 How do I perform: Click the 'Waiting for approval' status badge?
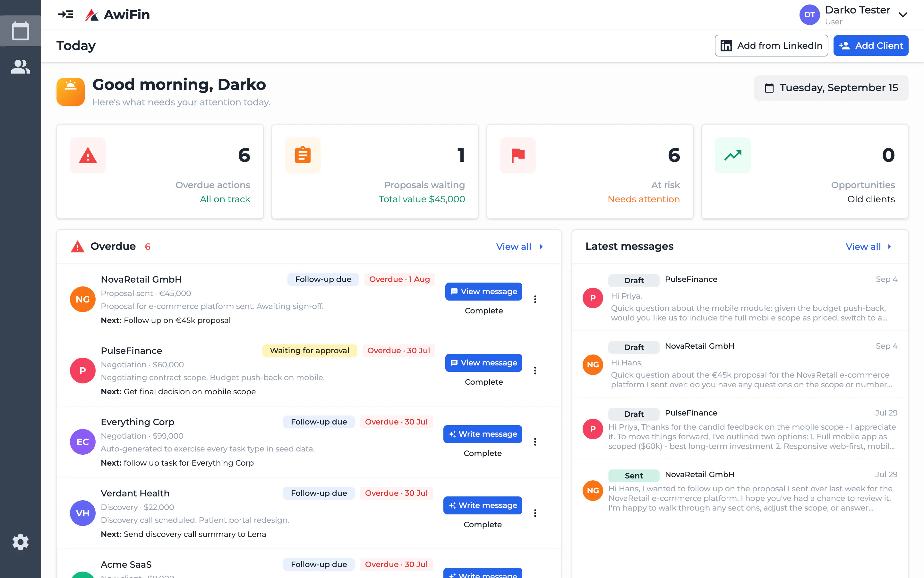[310, 351]
